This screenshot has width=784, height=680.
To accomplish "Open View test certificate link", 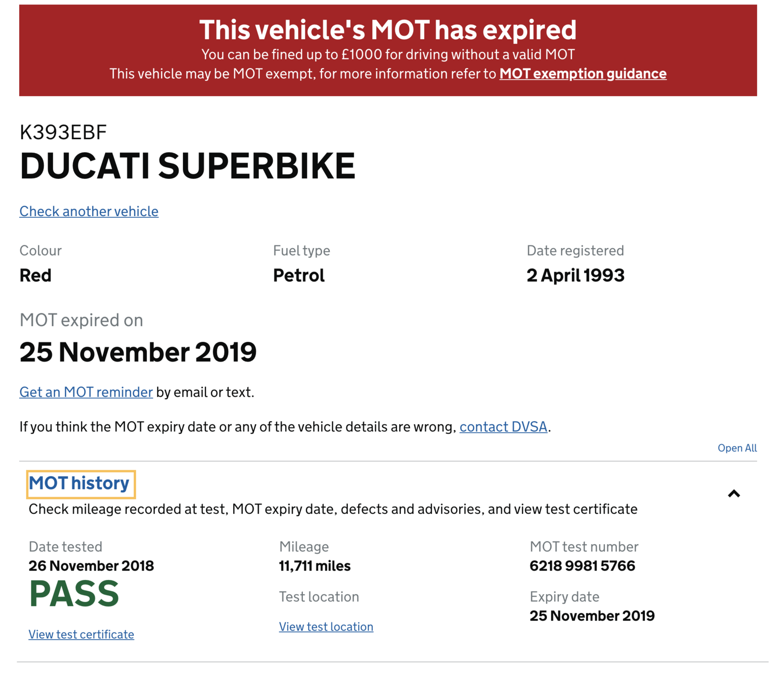I will coord(81,634).
